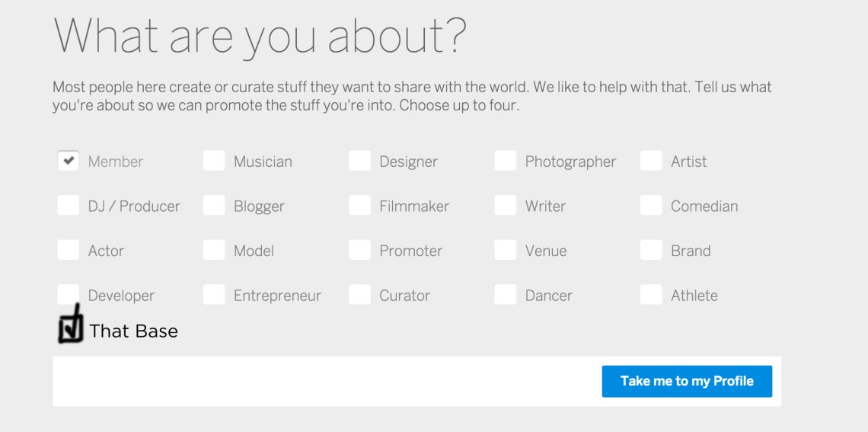
Task: Enable the Artist checkbox
Action: [x=651, y=162]
